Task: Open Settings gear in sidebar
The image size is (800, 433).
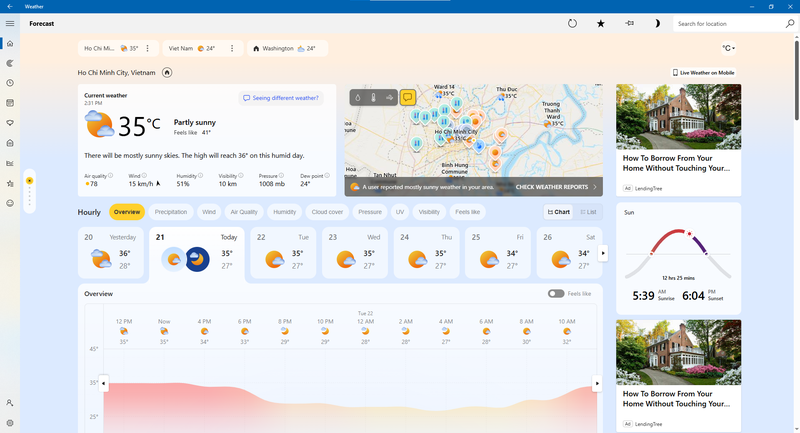Action: pos(10,423)
